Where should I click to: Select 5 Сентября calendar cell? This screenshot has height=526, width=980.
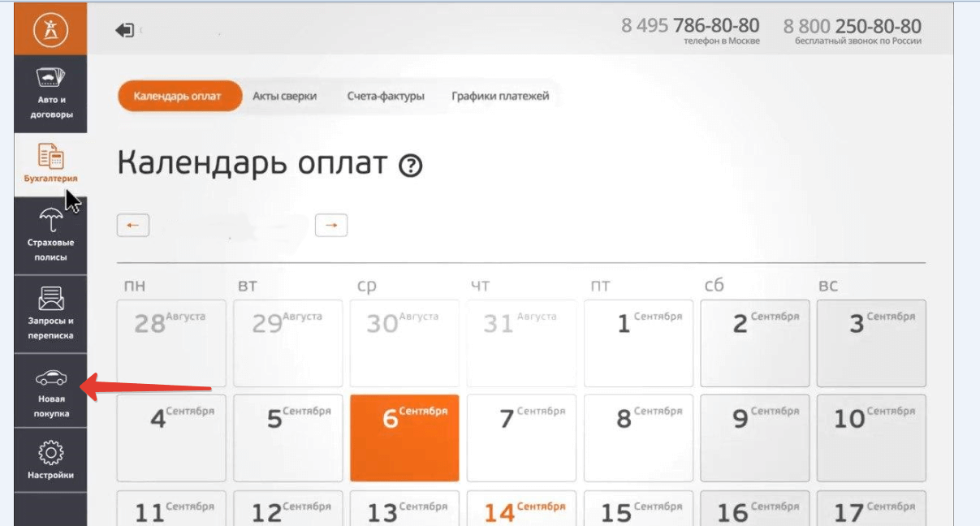(x=288, y=438)
